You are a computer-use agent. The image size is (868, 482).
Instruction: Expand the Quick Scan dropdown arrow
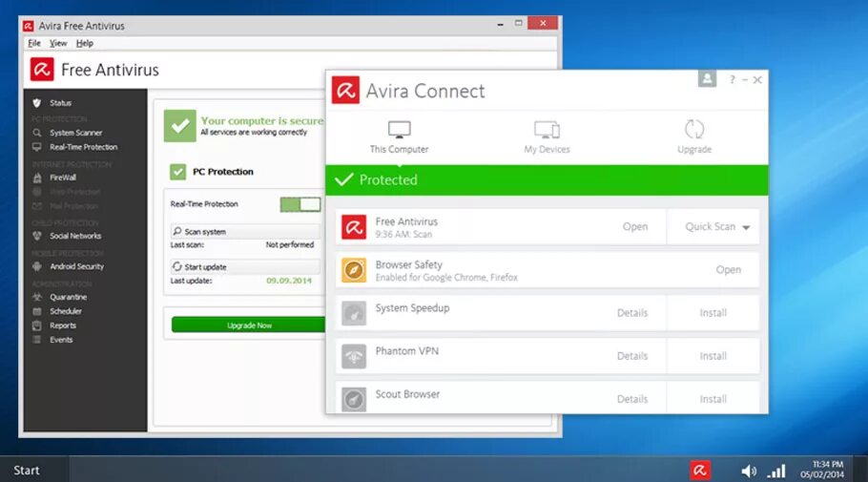coord(746,228)
